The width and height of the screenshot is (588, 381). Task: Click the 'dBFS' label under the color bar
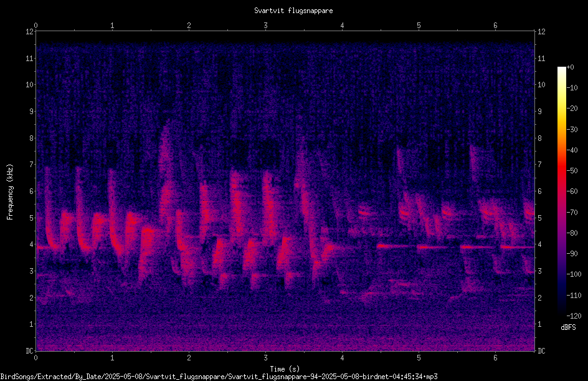pyautogui.click(x=568, y=327)
